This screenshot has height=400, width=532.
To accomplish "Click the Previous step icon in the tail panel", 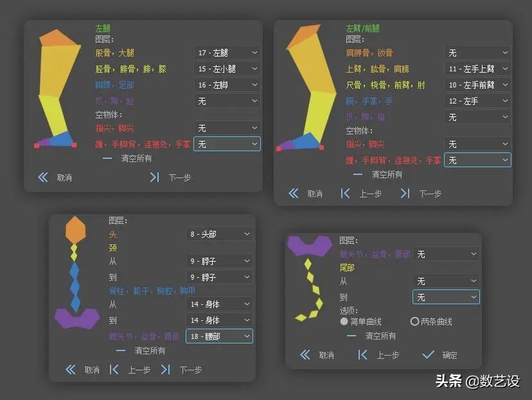I will pyautogui.click(x=363, y=354).
